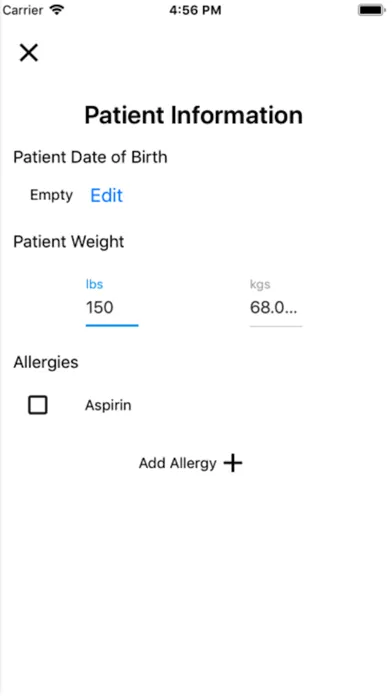Click the Carrier text in status bar

pos(23,10)
